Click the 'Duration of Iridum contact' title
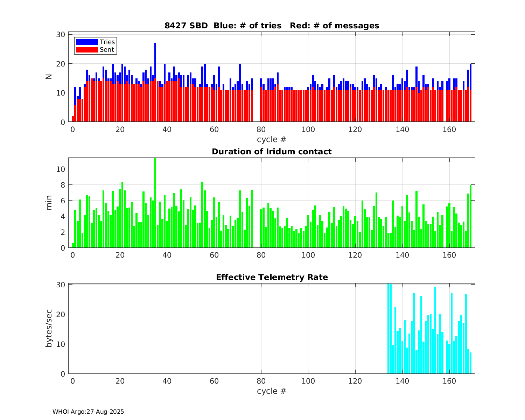This screenshot has width=525, height=420. 272,152
